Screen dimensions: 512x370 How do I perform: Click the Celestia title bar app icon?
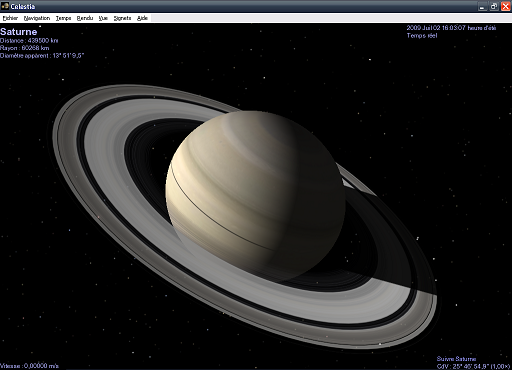5,6
